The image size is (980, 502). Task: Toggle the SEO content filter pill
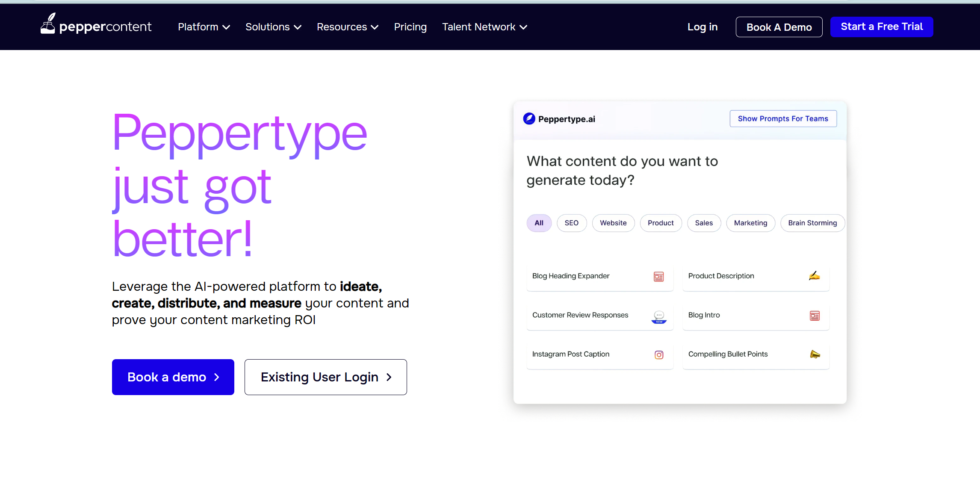pos(572,223)
